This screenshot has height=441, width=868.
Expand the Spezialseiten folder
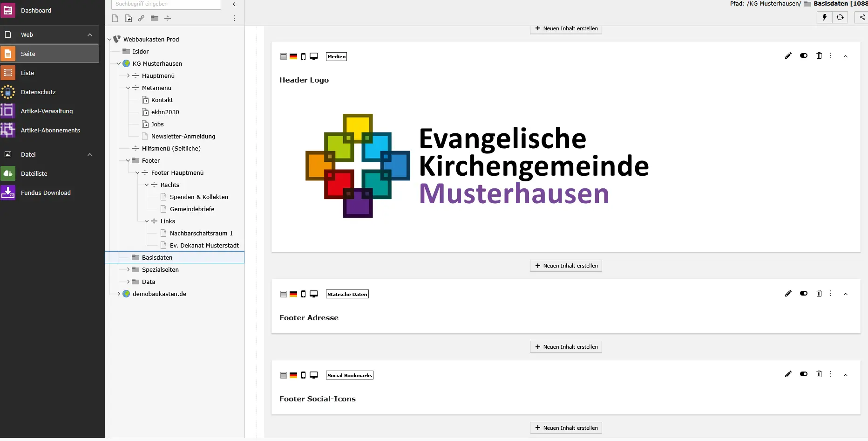[128, 269]
